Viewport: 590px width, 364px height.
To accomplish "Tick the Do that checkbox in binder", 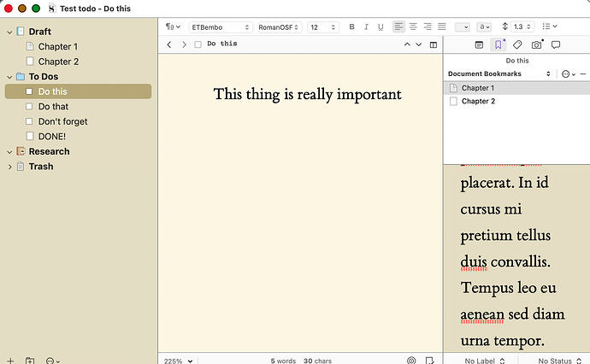I will click(29, 107).
